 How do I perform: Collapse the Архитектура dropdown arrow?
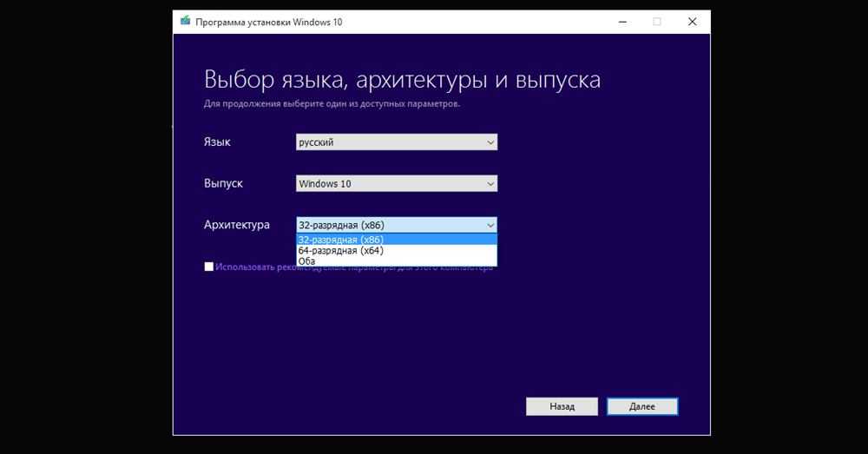coord(490,225)
